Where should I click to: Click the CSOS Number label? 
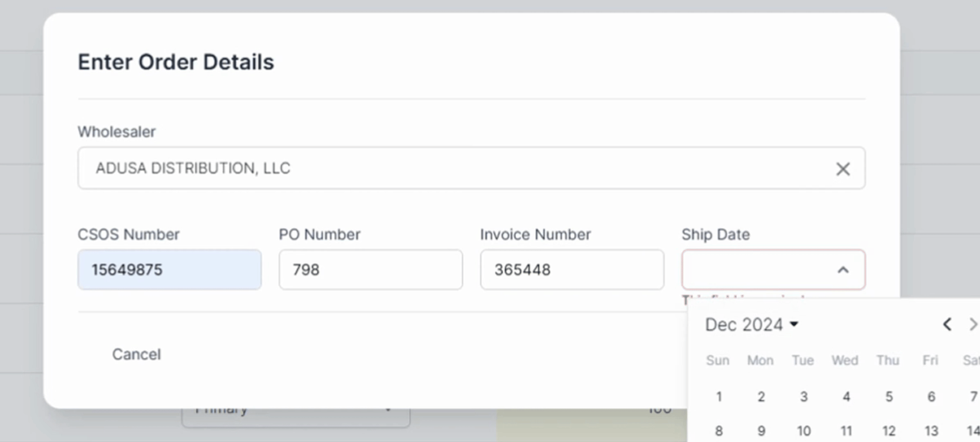129,235
